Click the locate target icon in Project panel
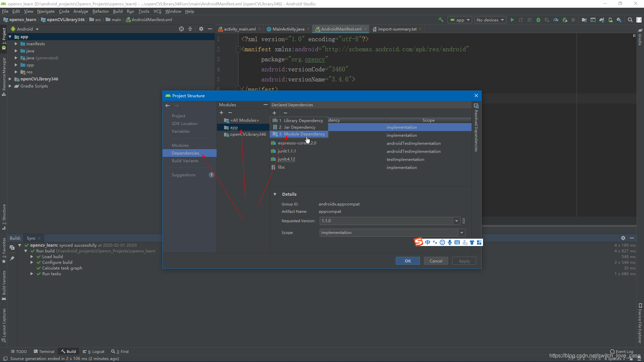The image size is (644, 362). (181, 29)
